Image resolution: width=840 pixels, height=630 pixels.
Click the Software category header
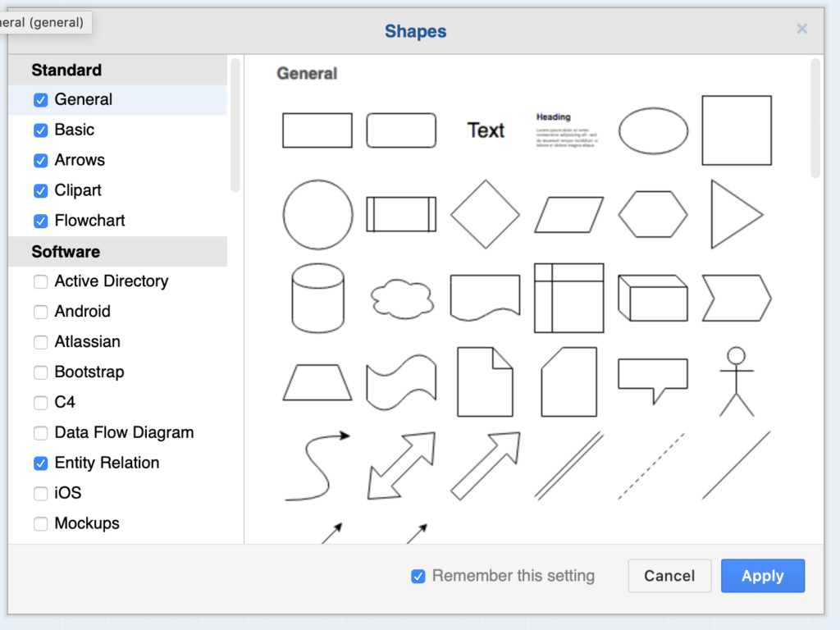[x=66, y=252]
